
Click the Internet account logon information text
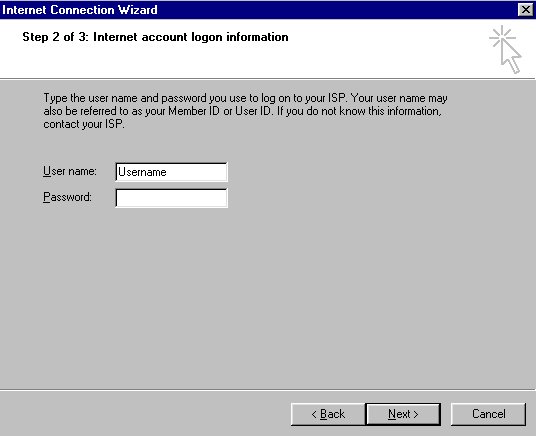pos(191,37)
